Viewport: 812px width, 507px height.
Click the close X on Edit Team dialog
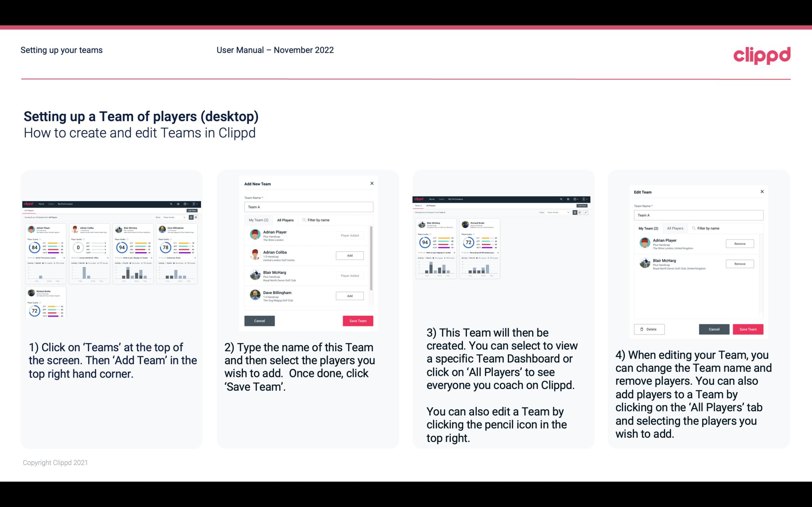pyautogui.click(x=762, y=192)
